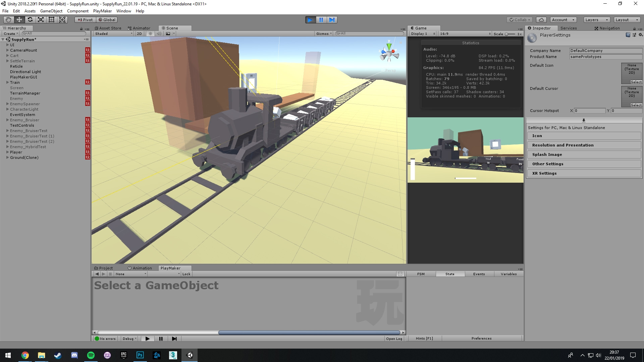The image size is (644, 362).
Task: Open Resolution and Presentation settings
Action: [x=584, y=145]
